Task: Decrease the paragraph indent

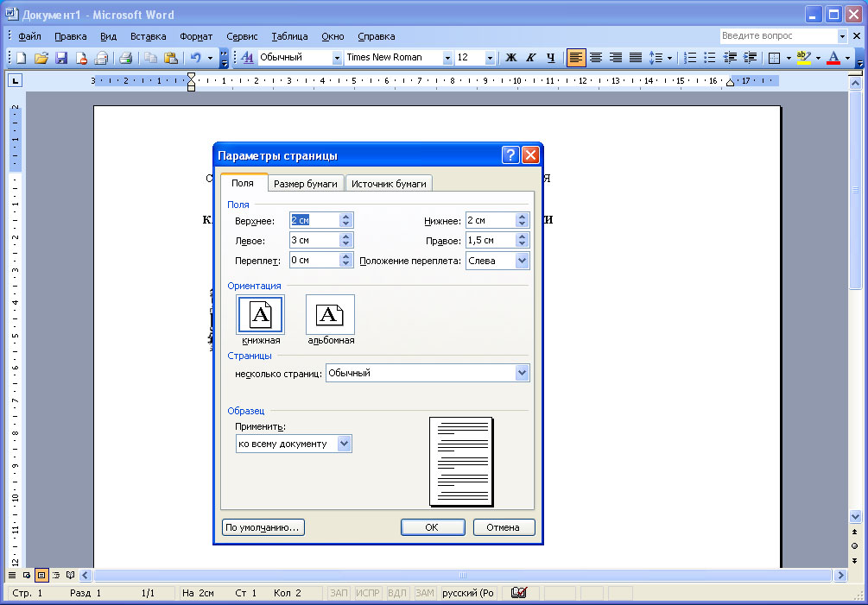Action: 730,58
